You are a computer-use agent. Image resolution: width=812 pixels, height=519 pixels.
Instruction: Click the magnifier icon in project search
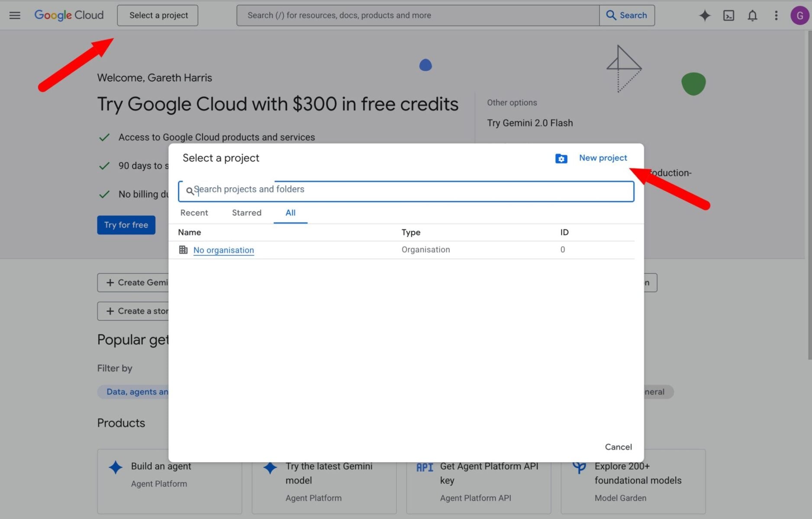click(x=190, y=191)
